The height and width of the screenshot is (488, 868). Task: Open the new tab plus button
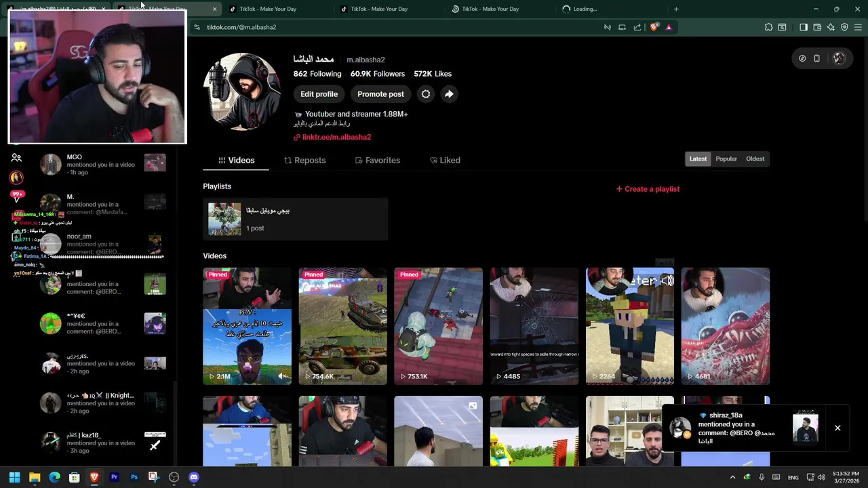pos(676,9)
